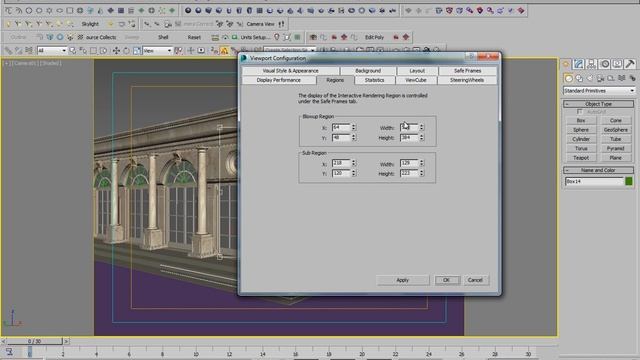Switch to the SteeringWheels tab
This screenshot has height=360, width=640.
click(x=467, y=80)
